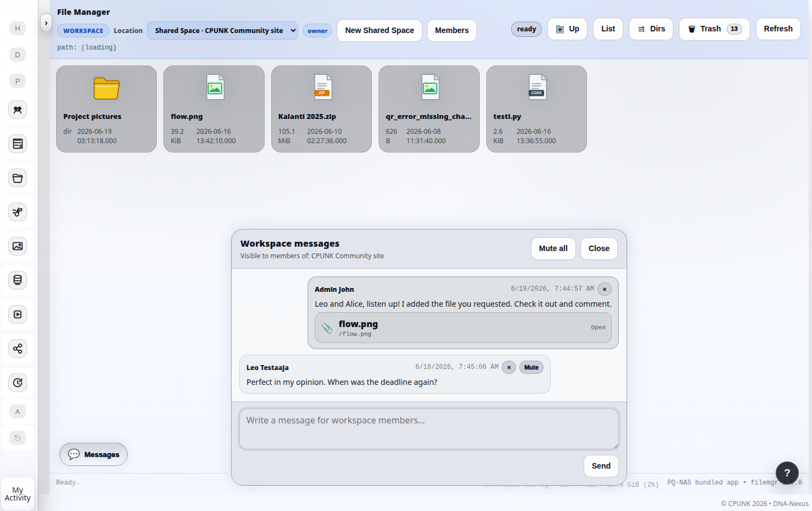Toggle Dirs sorting option
This screenshot has height=511, width=812.
[651, 29]
